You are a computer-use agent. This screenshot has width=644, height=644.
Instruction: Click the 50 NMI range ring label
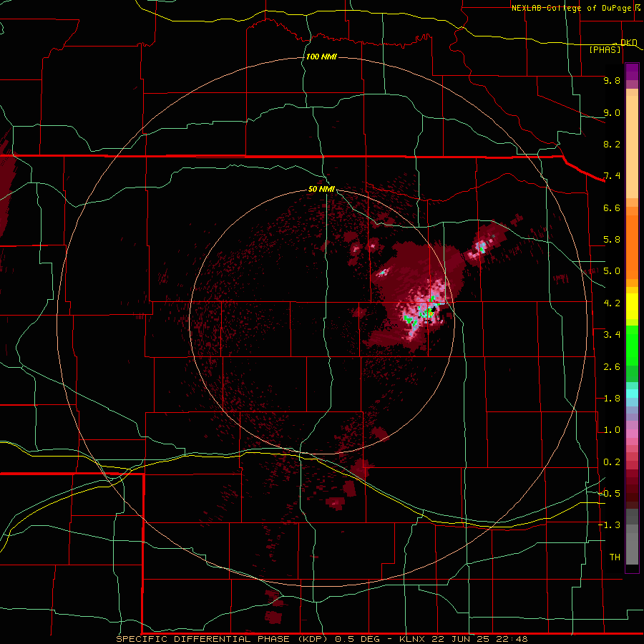[321, 189]
